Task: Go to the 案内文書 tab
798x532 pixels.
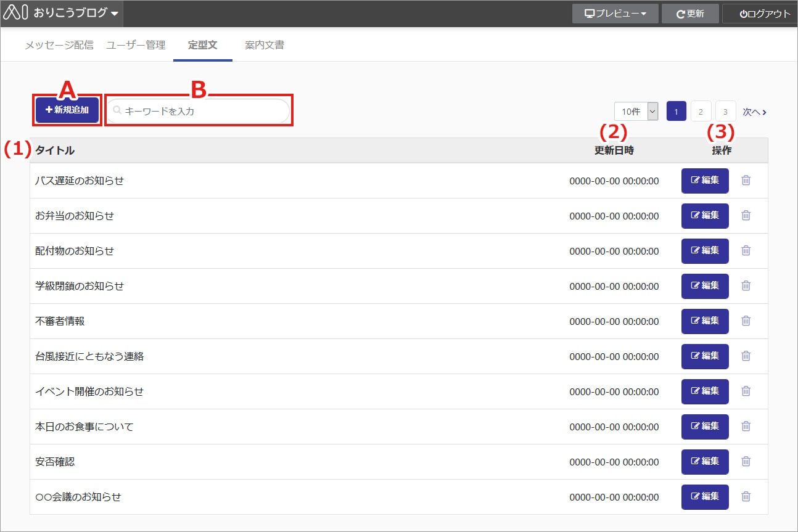Action: [x=265, y=45]
